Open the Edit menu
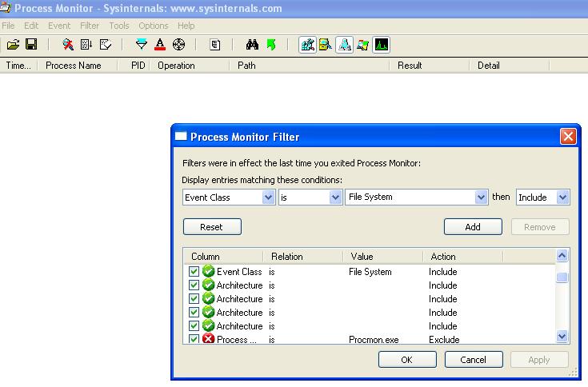 click(x=31, y=26)
